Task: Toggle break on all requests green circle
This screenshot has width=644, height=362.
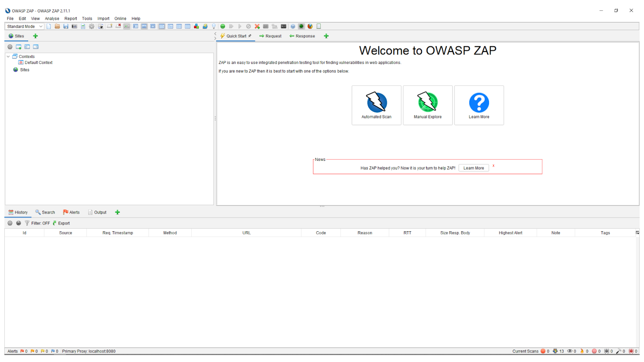Action: tap(223, 26)
